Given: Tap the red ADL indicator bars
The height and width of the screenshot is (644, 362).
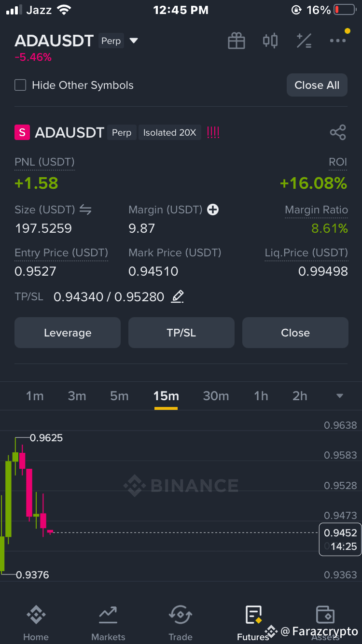Looking at the screenshot, I should (213, 132).
